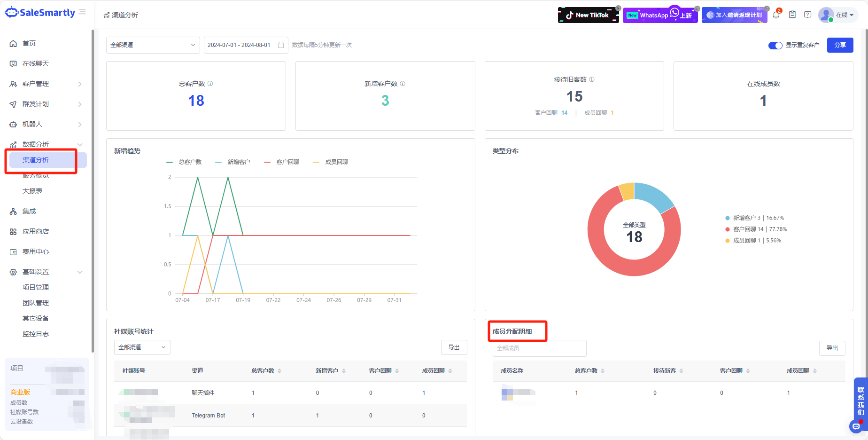Open the clipboard task icon in header
868x440 pixels.
coord(792,15)
